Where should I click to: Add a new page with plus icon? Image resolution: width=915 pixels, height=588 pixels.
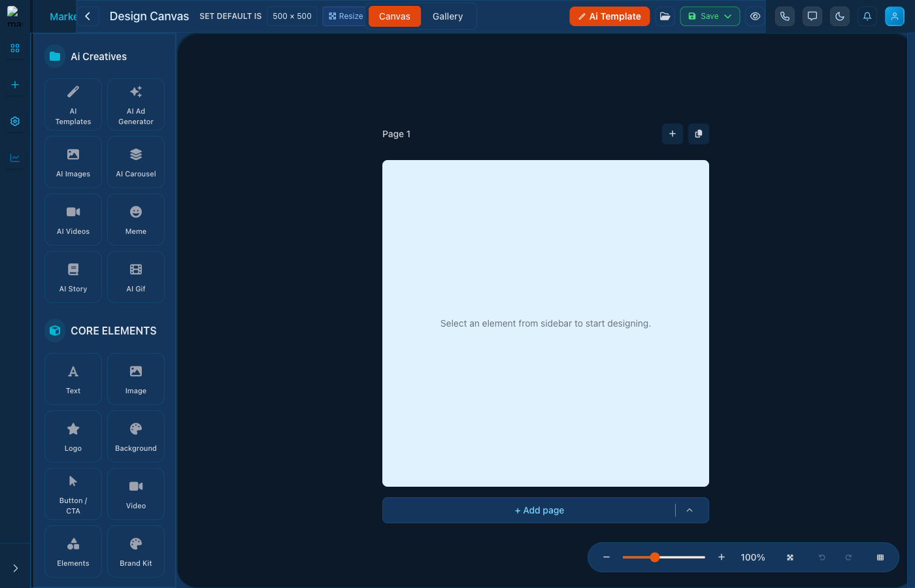point(673,134)
